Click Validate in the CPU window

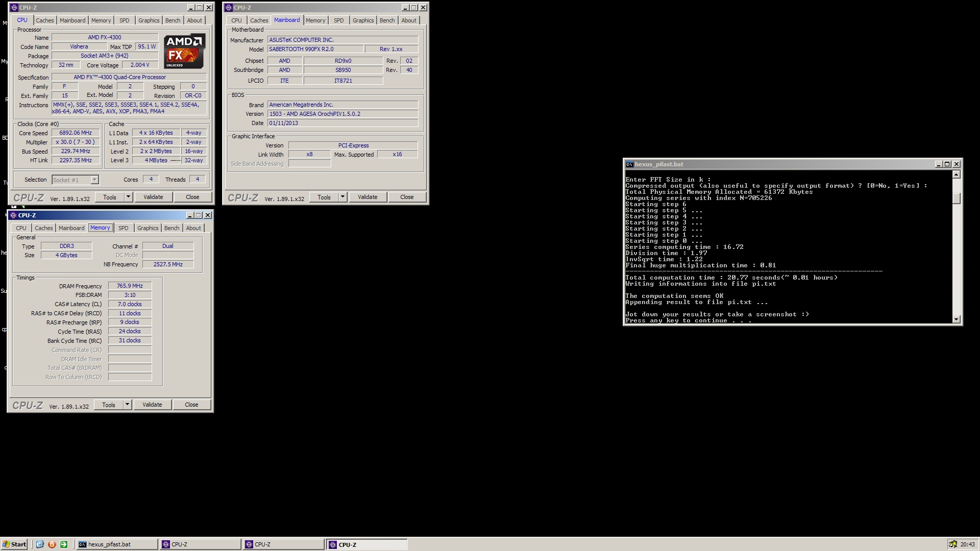[153, 197]
